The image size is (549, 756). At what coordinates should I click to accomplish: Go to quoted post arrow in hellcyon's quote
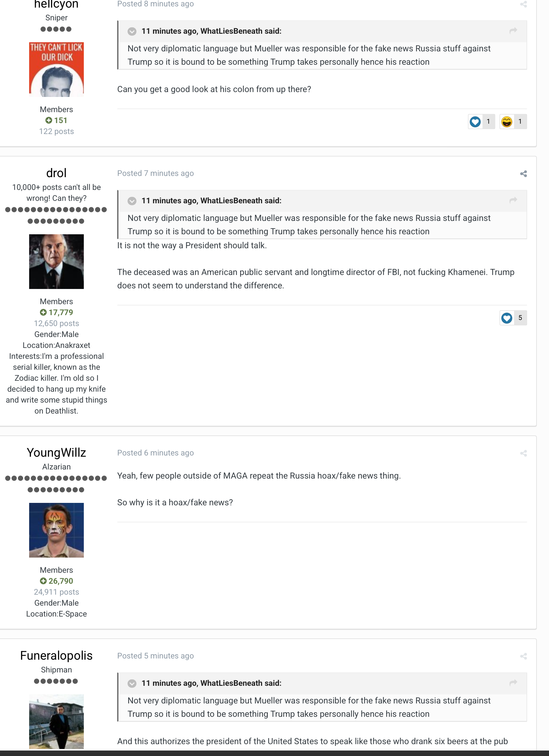click(x=513, y=31)
